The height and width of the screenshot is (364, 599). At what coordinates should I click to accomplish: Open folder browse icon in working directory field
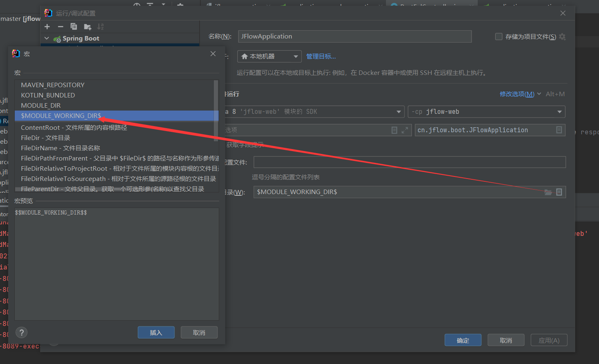click(x=548, y=192)
